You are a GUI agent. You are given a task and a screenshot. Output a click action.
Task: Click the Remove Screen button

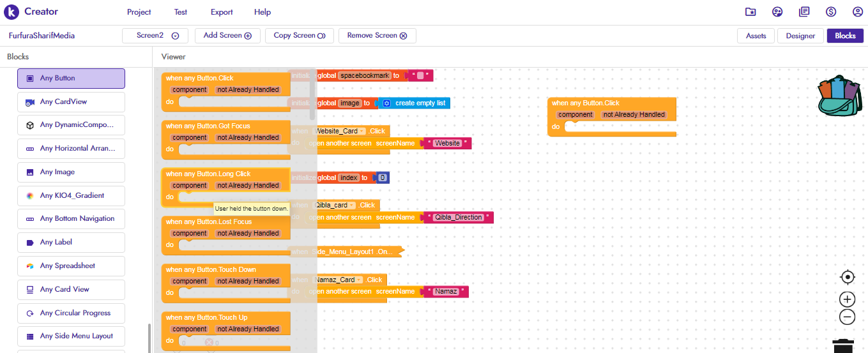tap(377, 36)
